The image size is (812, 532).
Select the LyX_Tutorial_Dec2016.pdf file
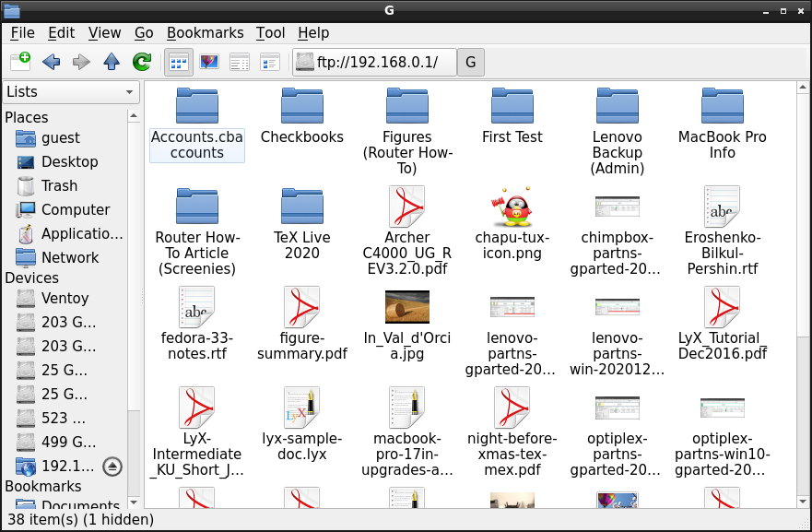click(x=723, y=325)
